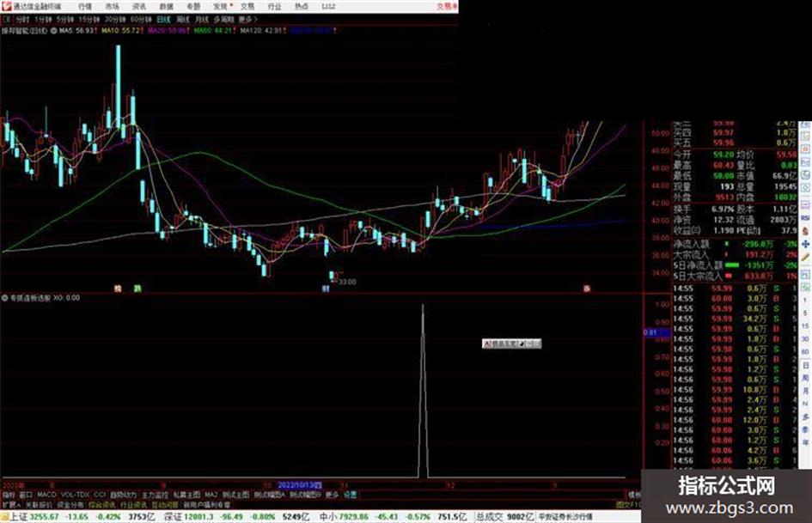
Task: Expand the bottom 更多 indicator list
Action: (332, 495)
